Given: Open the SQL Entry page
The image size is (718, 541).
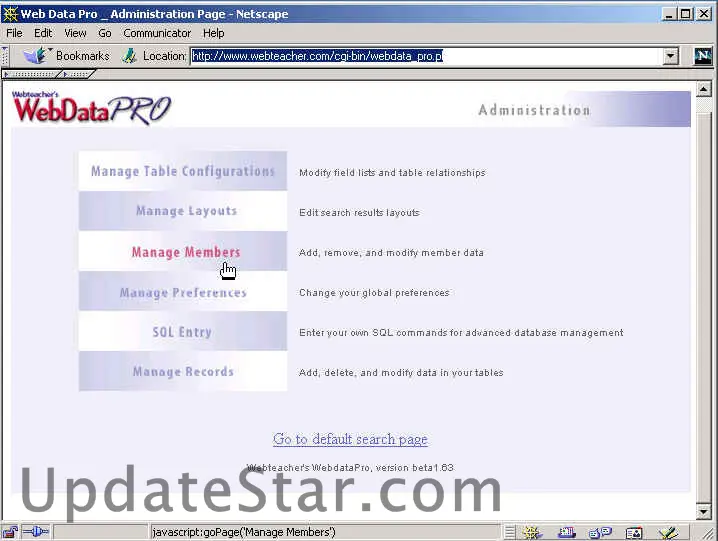Looking at the screenshot, I should pyautogui.click(x=183, y=331).
